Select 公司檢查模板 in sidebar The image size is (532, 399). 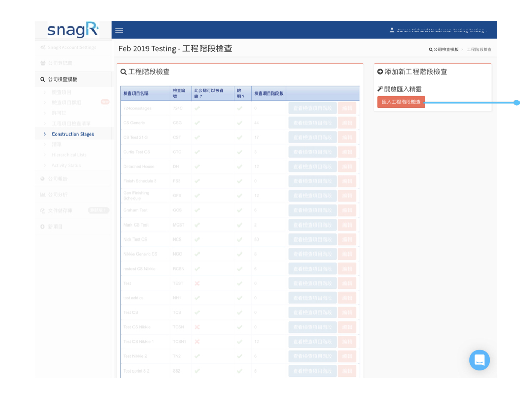tap(73, 79)
